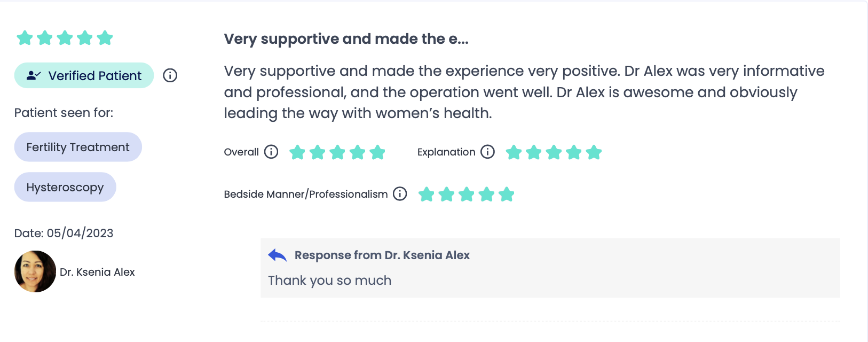
Task: Click the Explanation rating stars
Action: click(x=554, y=152)
